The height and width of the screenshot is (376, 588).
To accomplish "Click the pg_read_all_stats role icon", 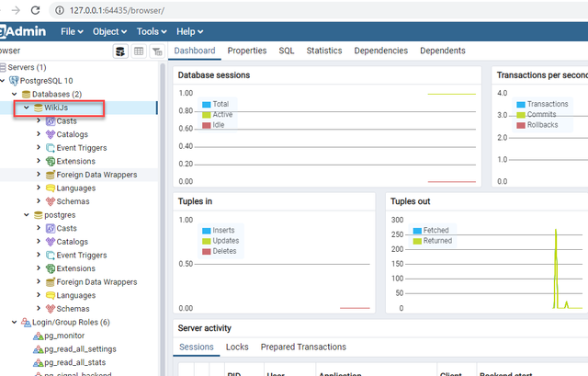I will click(x=39, y=362).
